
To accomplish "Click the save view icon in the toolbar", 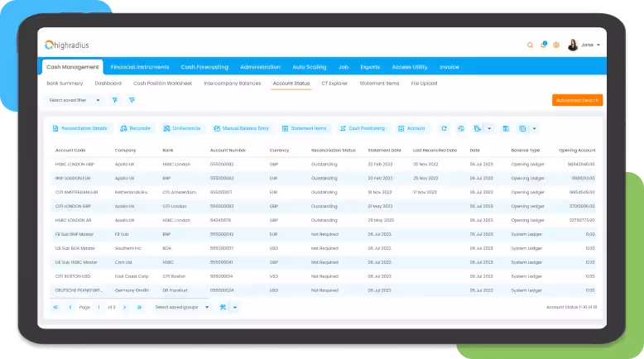I will (522, 128).
